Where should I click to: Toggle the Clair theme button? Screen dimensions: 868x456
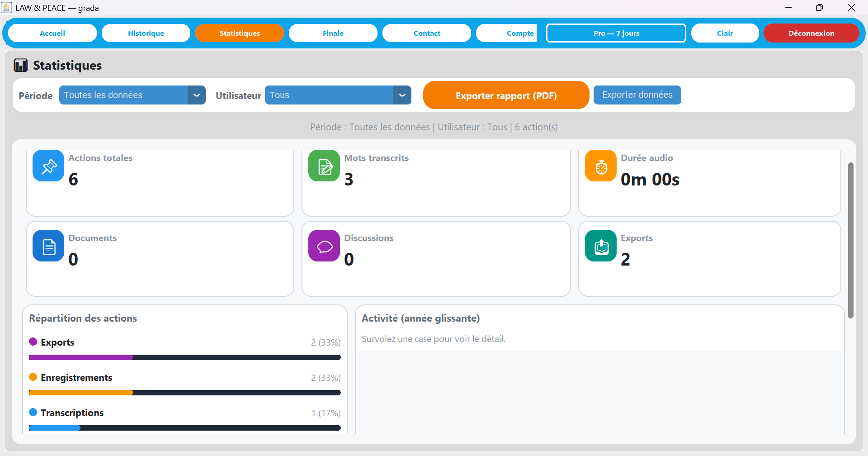tap(725, 33)
